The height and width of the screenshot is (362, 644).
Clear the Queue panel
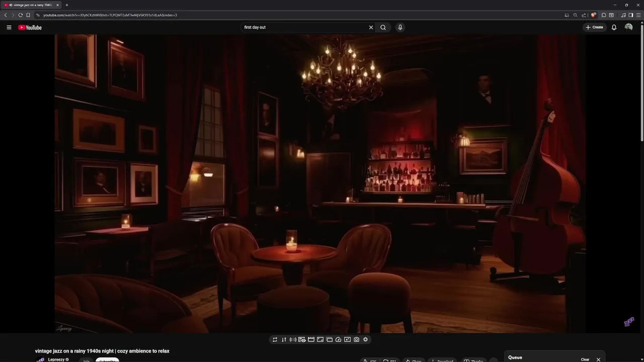[x=585, y=359]
